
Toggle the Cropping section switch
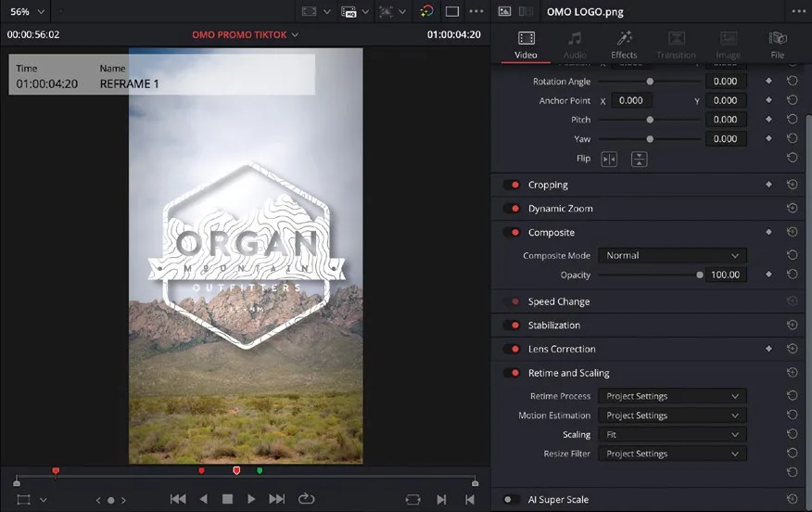512,185
